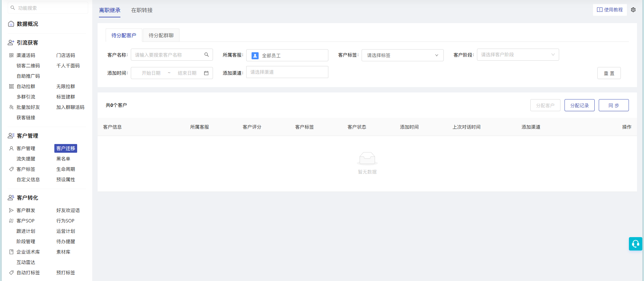Click the 客户转化 section icon

tap(11, 198)
